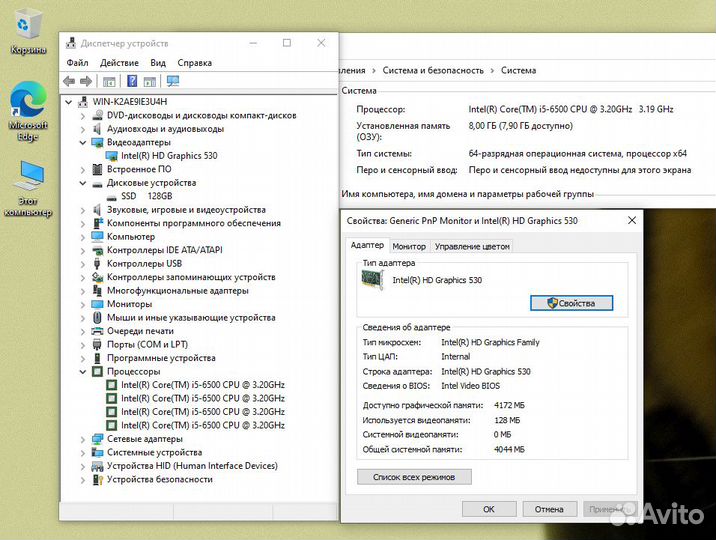Switch to the Монитор tab
Image resolution: width=716 pixels, height=540 pixels.
[409, 246]
